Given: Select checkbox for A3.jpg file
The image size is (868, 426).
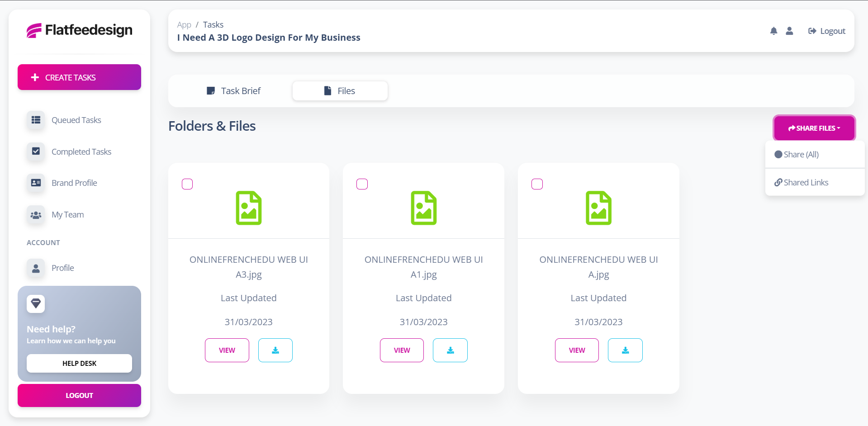Looking at the screenshot, I should (x=187, y=184).
